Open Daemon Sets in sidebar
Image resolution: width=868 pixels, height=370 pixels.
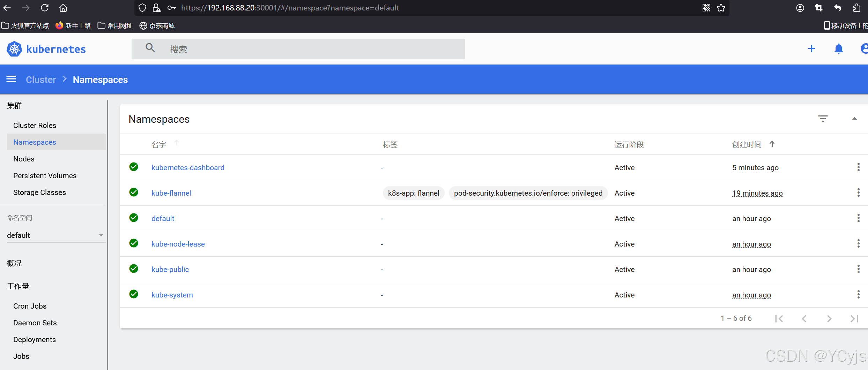click(35, 323)
